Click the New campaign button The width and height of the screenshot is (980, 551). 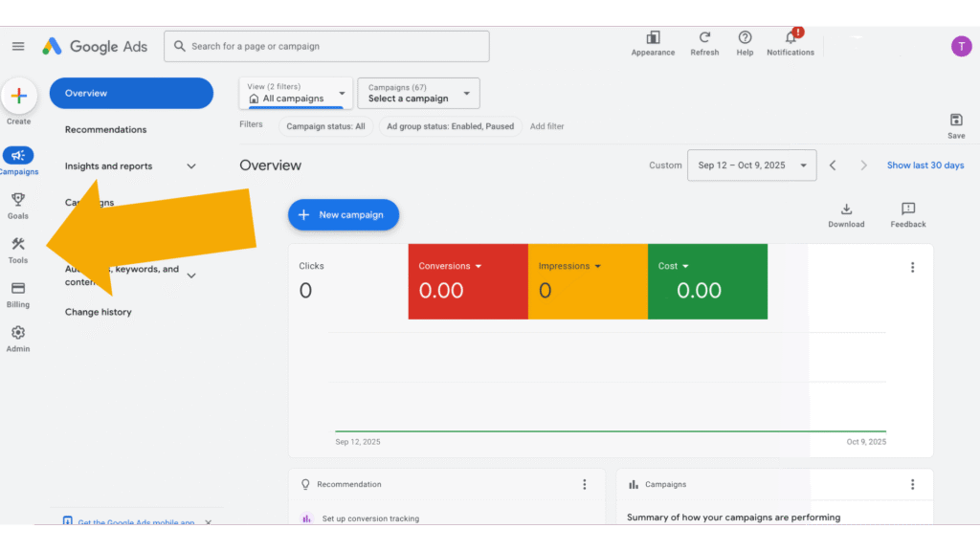click(343, 215)
